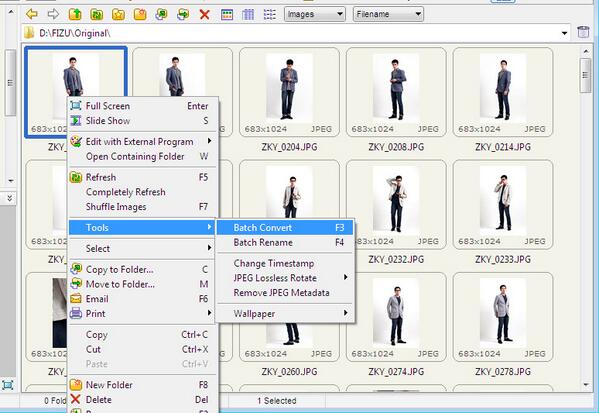Go back with the left arrow toolbar icon

pyautogui.click(x=32, y=15)
